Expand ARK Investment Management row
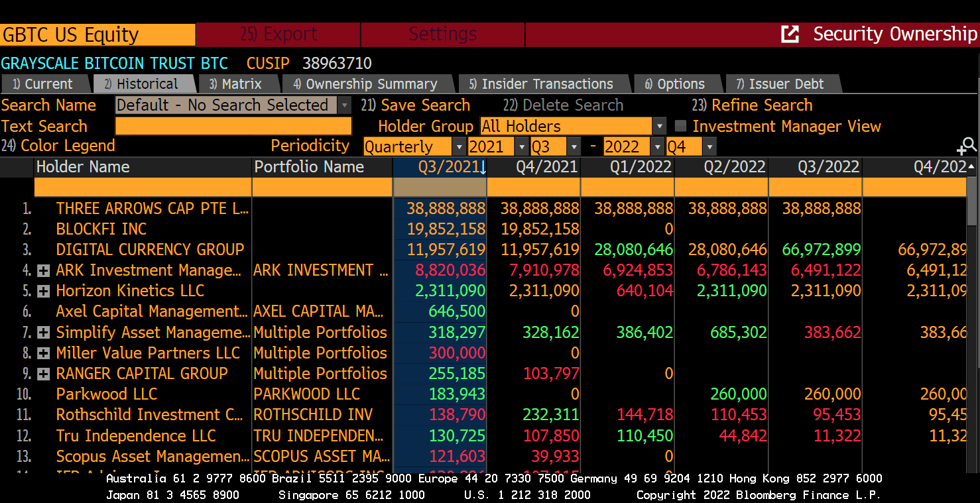 [44, 270]
